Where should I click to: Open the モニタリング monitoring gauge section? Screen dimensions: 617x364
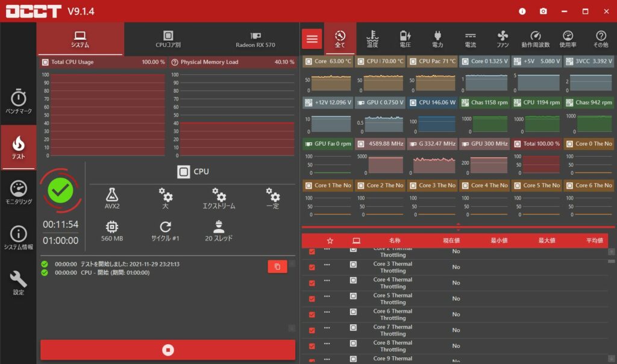pos(19,192)
